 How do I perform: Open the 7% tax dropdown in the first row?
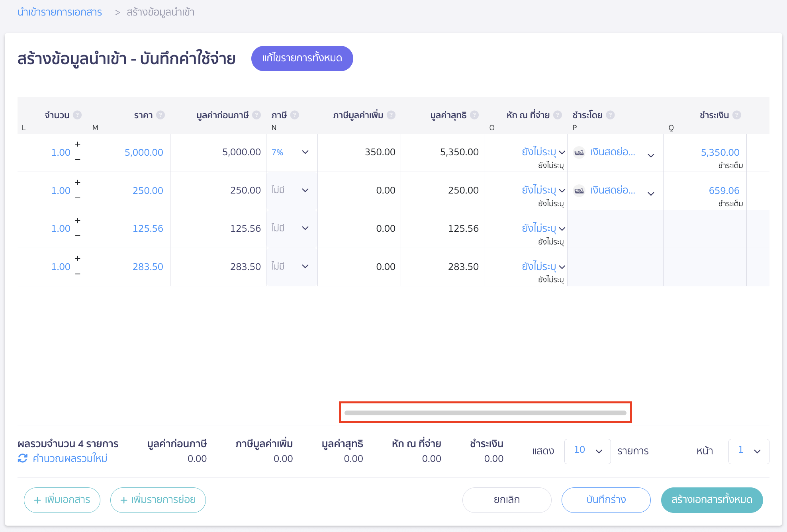(305, 152)
